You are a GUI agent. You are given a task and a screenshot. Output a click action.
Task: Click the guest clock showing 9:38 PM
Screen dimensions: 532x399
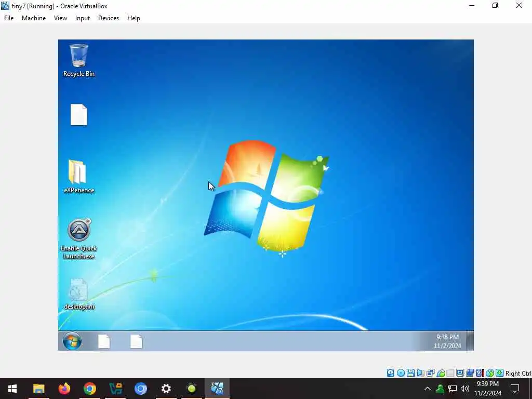447,341
